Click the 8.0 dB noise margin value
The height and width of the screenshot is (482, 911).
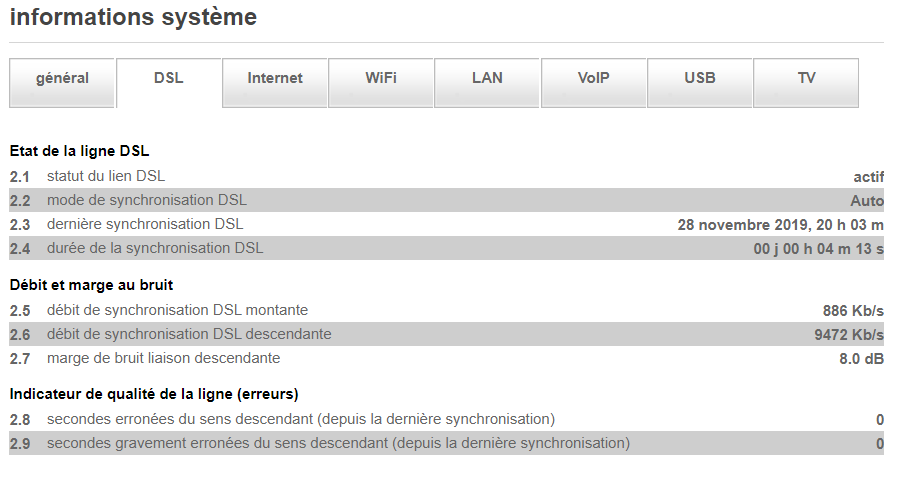tap(861, 359)
